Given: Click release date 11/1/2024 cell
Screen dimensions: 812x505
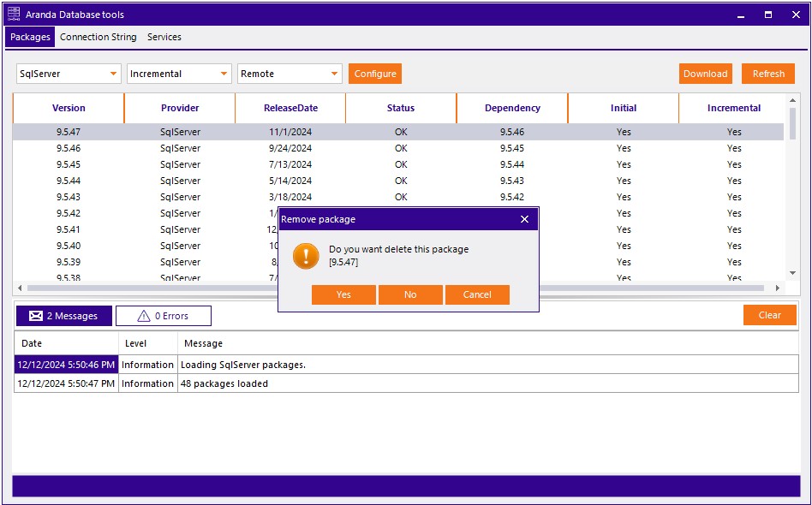Looking at the screenshot, I should 290,132.
